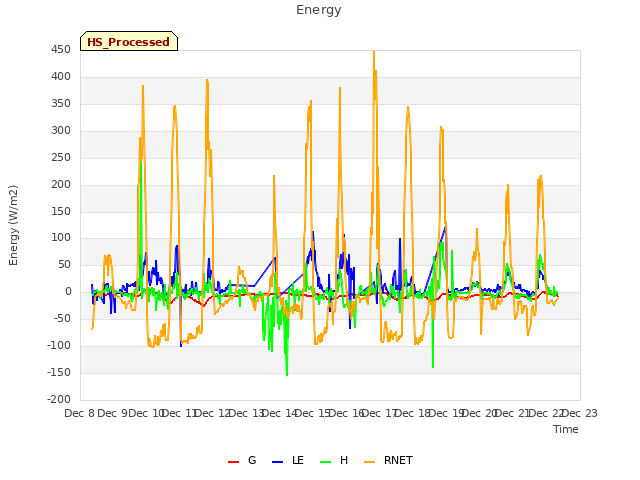Click the green H legend swatch
Viewport: 640px width, 480px height.
coord(325,462)
